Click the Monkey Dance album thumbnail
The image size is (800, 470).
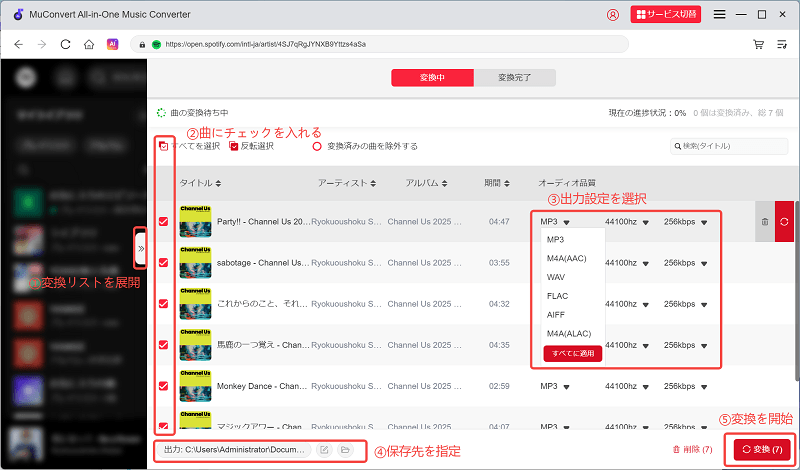coord(195,386)
